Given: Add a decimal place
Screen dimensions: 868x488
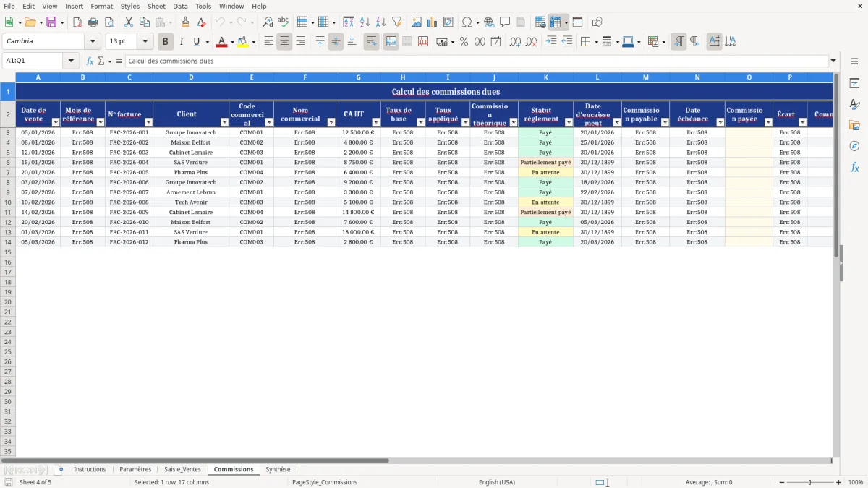Looking at the screenshot, I should (515, 42).
